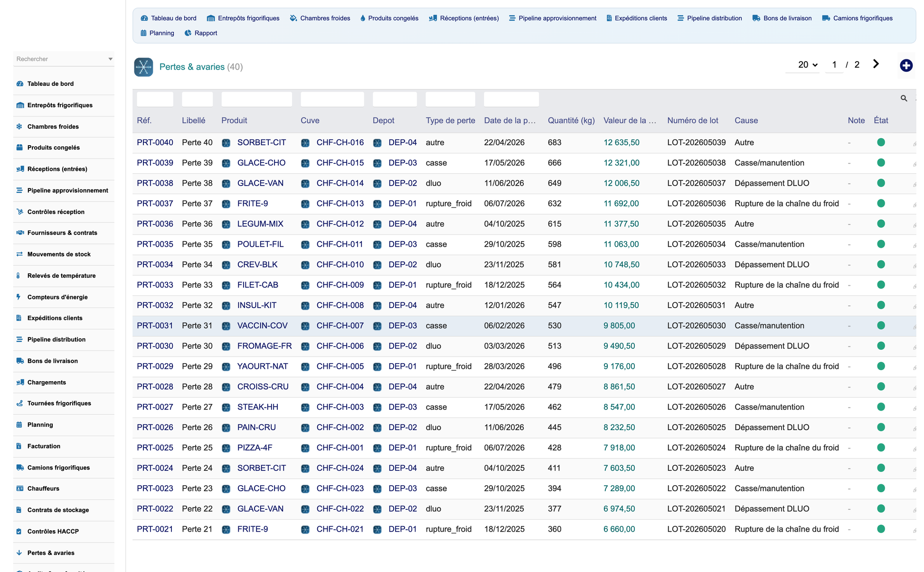
Task: Sort by Numéro de lot column header
Action: pyautogui.click(x=692, y=121)
